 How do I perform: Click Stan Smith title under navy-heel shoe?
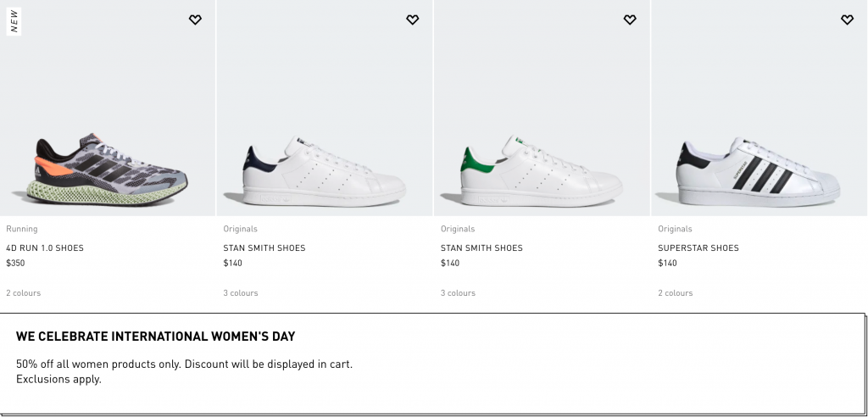coord(264,248)
